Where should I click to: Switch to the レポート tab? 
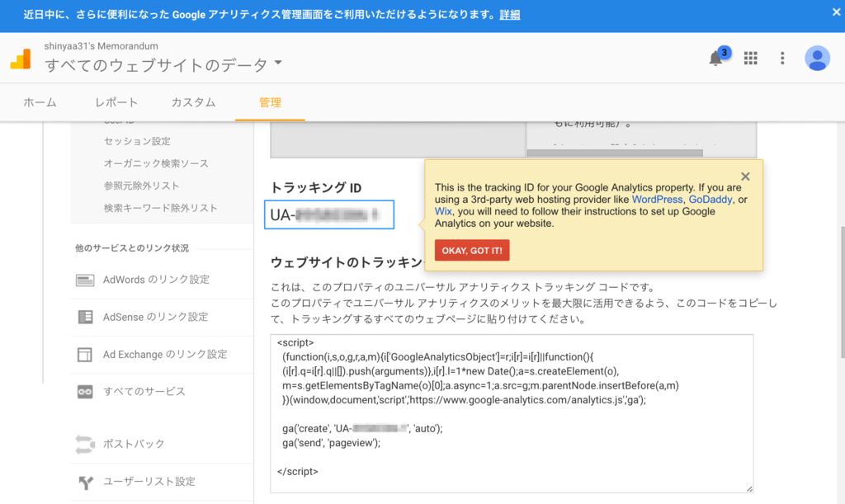click(x=116, y=102)
